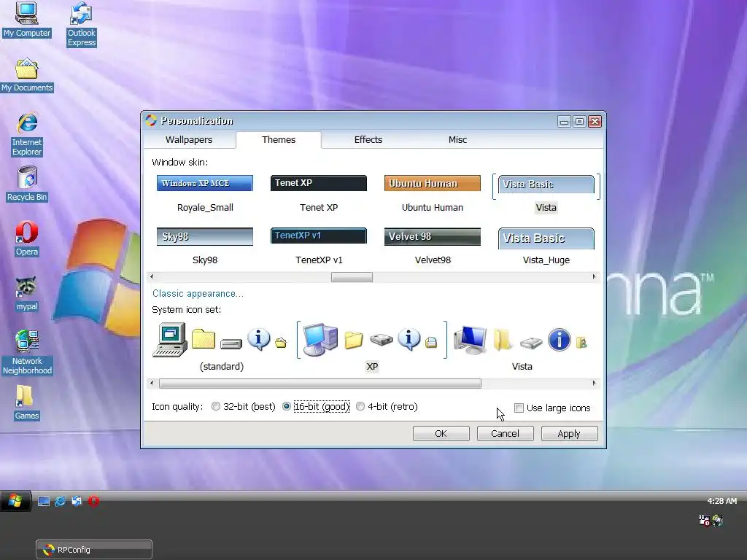747x560 pixels.
Task: Open the Classic appearance link
Action: (x=198, y=293)
